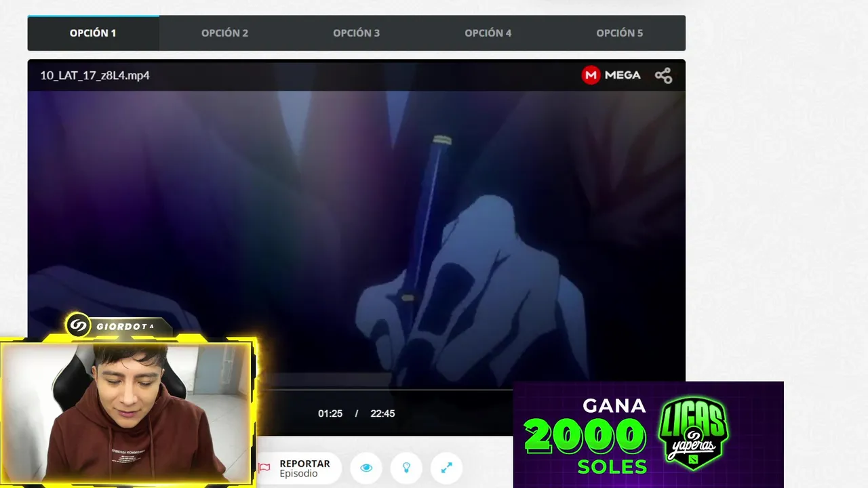
Task: Select the OPCIÓN 3 server tab
Action: [356, 33]
